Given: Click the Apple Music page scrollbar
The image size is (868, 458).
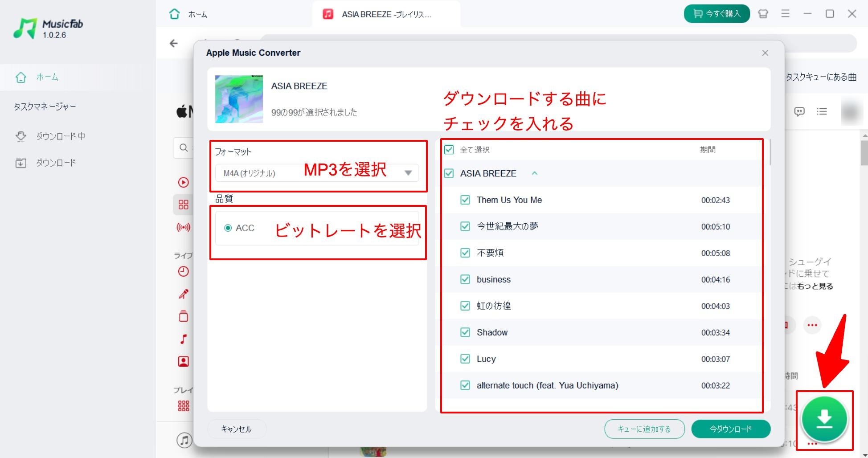Looking at the screenshot, I should [x=864, y=153].
